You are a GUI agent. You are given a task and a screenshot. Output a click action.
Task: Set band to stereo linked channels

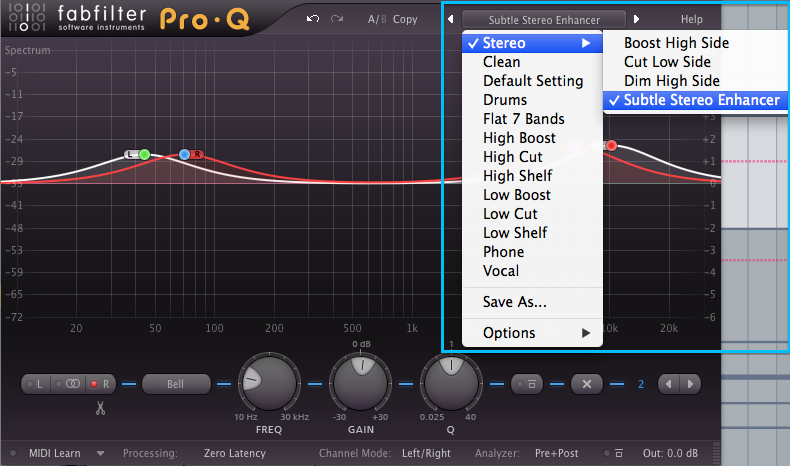pyautogui.click(x=68, y=384)
